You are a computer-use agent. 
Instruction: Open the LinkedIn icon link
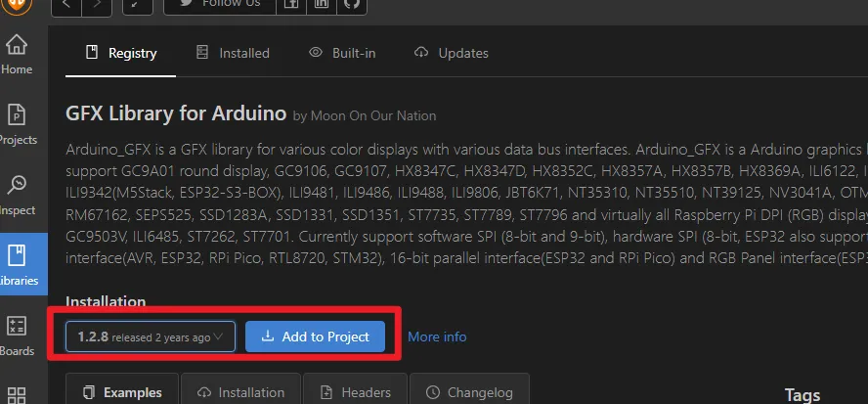321,5
